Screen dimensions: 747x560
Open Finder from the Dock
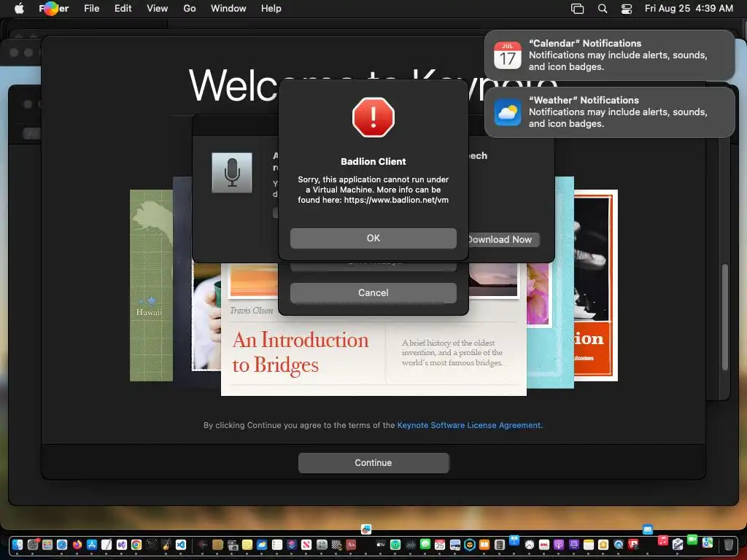point(18,545)
